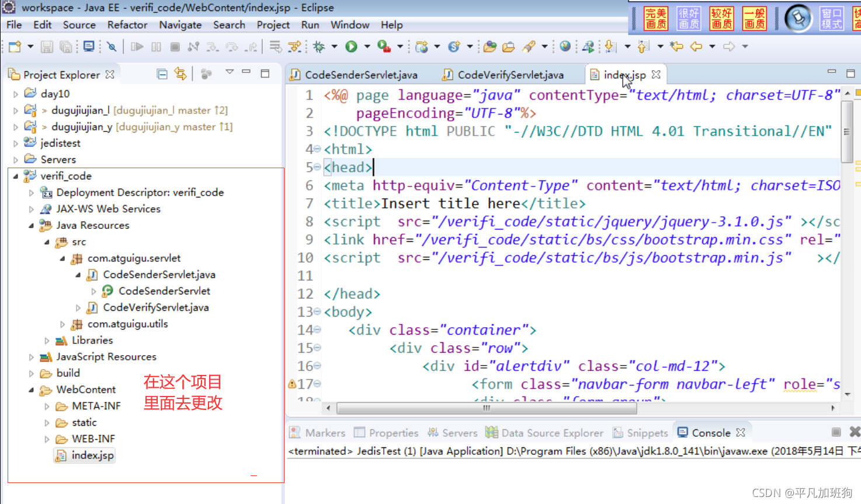861x504 pixels.
Task: Open the File menu
Action: click(14, 25)
